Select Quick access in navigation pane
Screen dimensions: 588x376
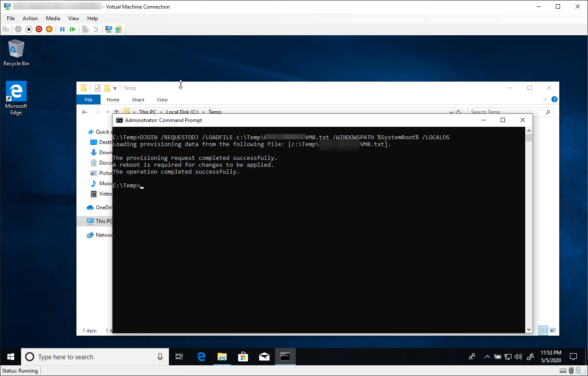pos(100,132)
